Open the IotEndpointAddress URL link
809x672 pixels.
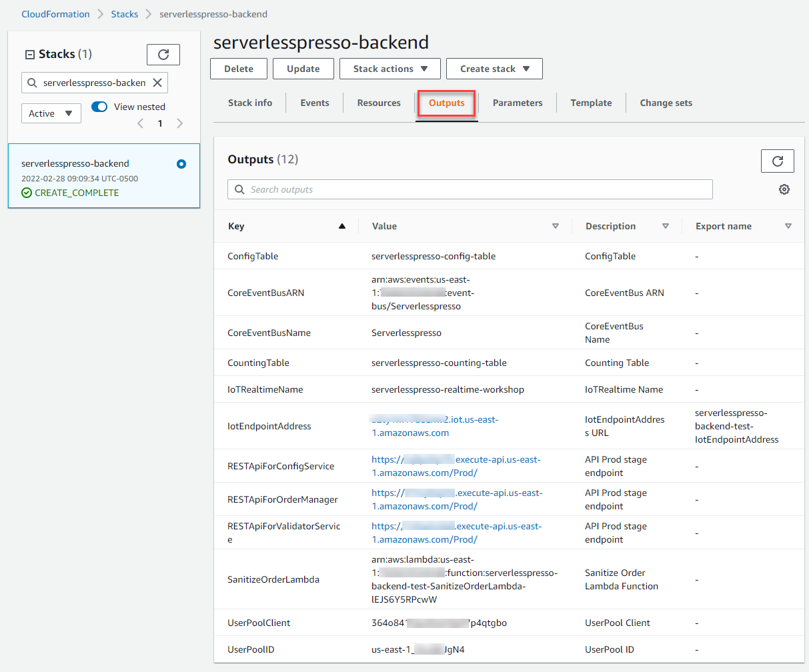[435, 426]
